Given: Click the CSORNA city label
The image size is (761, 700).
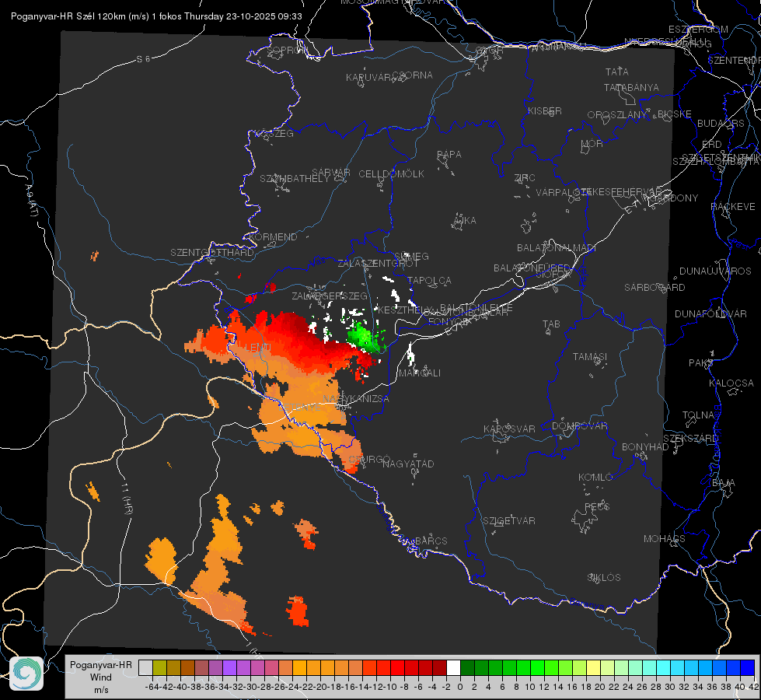Looking at the screenshot, I should point(413,75).
